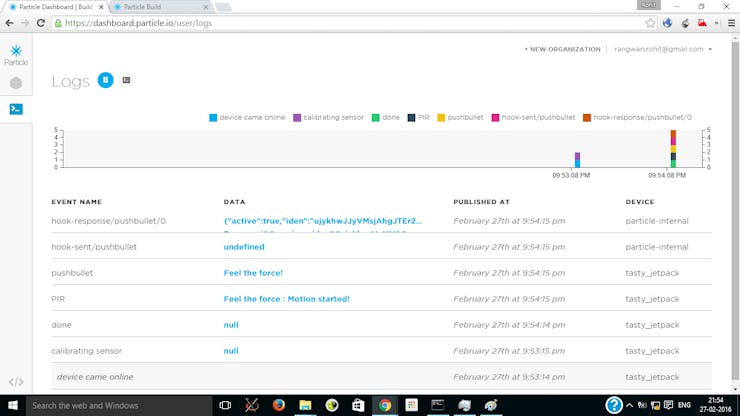Click the page vertical scrollbar

[735, 210]
